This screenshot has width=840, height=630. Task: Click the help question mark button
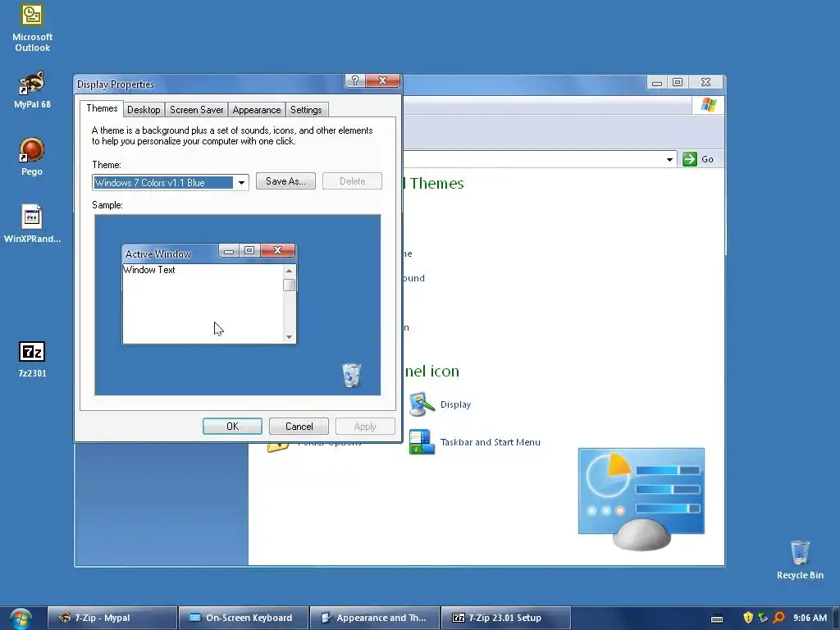pyautogui.click(x=354, y=80)
